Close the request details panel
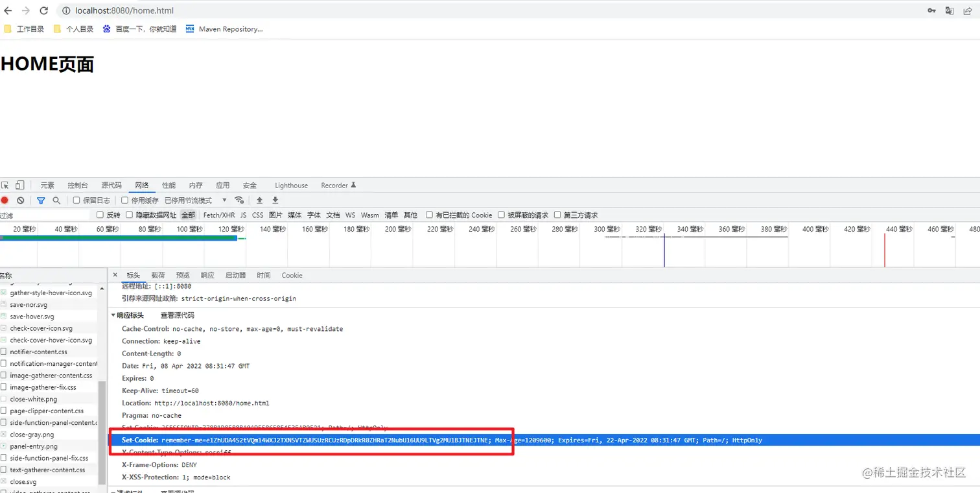This screenshot has width=980, height=493. (x=115, y=275)
